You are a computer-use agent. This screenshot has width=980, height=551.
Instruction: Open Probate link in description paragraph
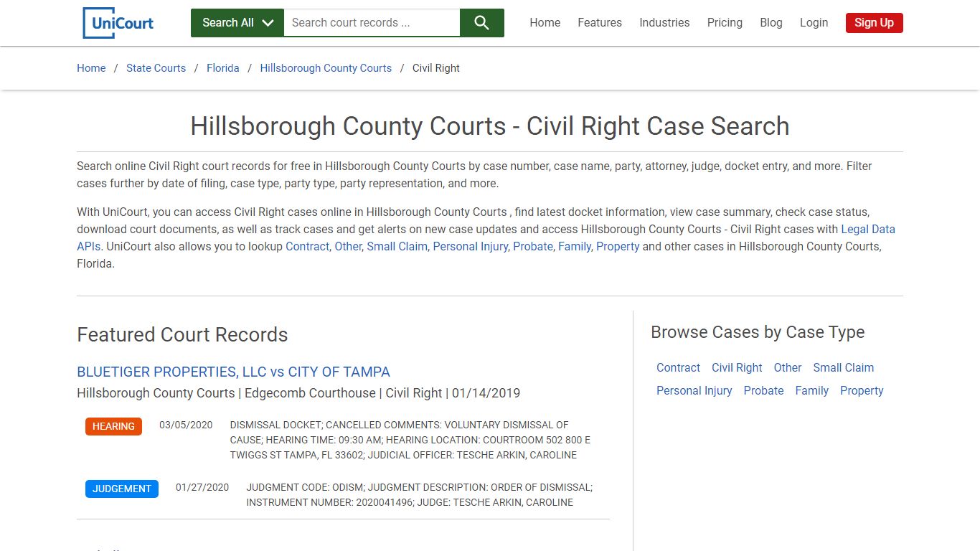pyautogui.click(x=534, y=246)
